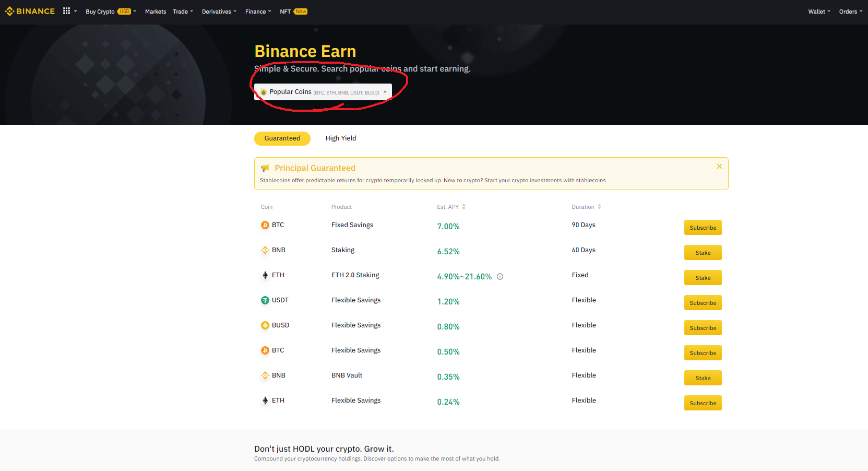Screen dimensions: 868x471
Task: Click the 6.52% APY value
Action: [448, 252]
